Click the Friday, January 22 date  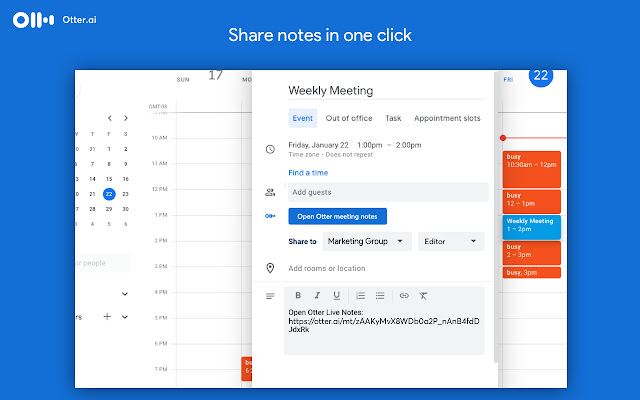[x=318, y=145]
